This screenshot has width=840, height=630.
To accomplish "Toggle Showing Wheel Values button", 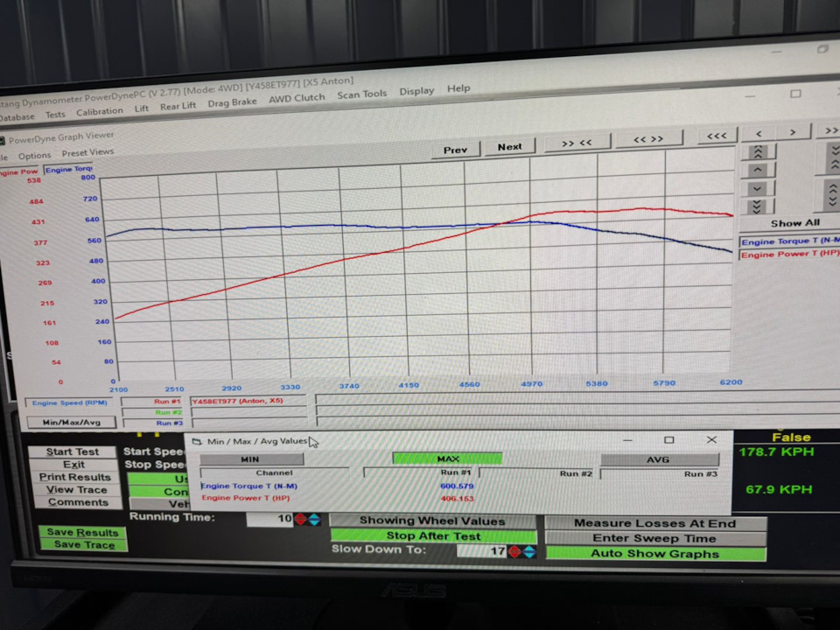I will [x=432, y=521].
